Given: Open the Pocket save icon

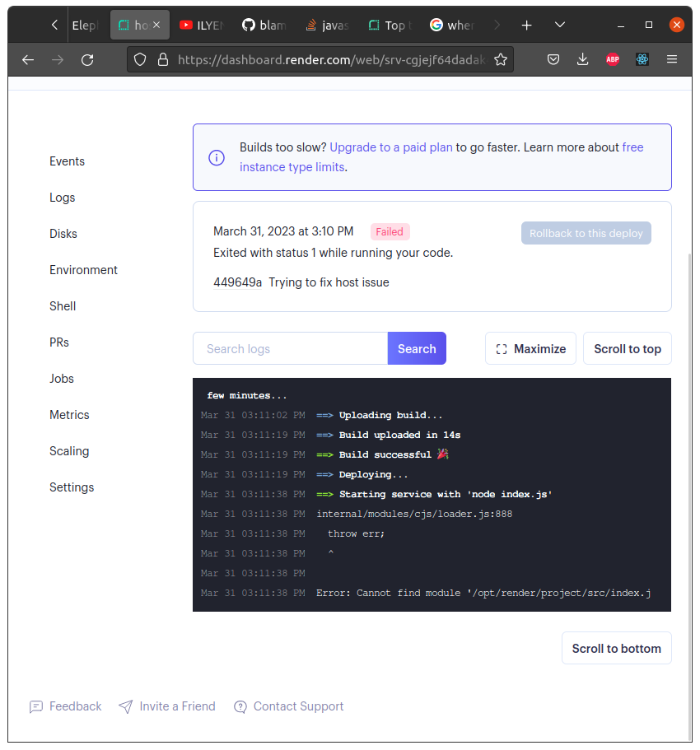Looking at the screenshot, I should click(553, 59).
